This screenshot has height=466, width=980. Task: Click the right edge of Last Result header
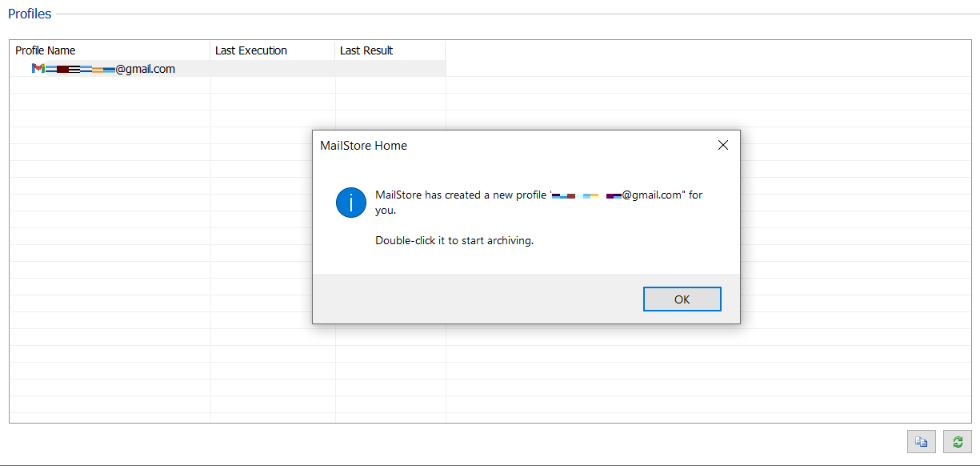pos(445,50)
